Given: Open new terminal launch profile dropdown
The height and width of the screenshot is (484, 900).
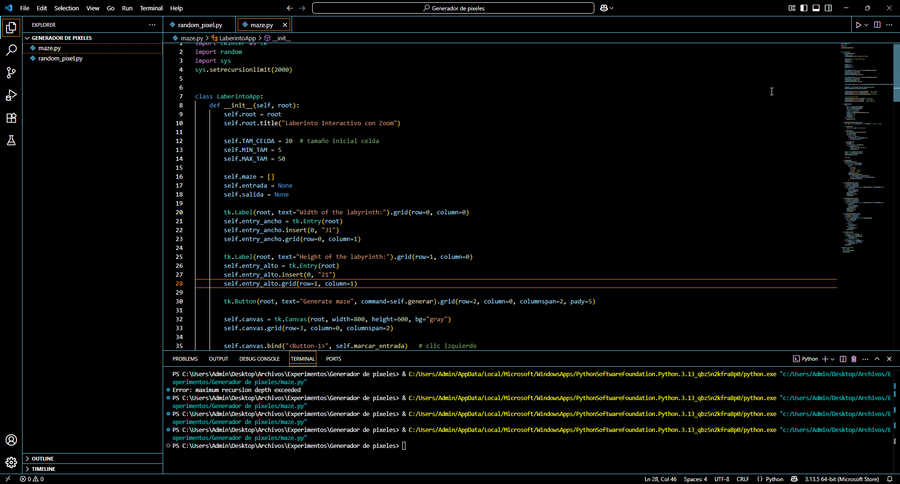Looking at the screenshot, I should coord(833,359).
